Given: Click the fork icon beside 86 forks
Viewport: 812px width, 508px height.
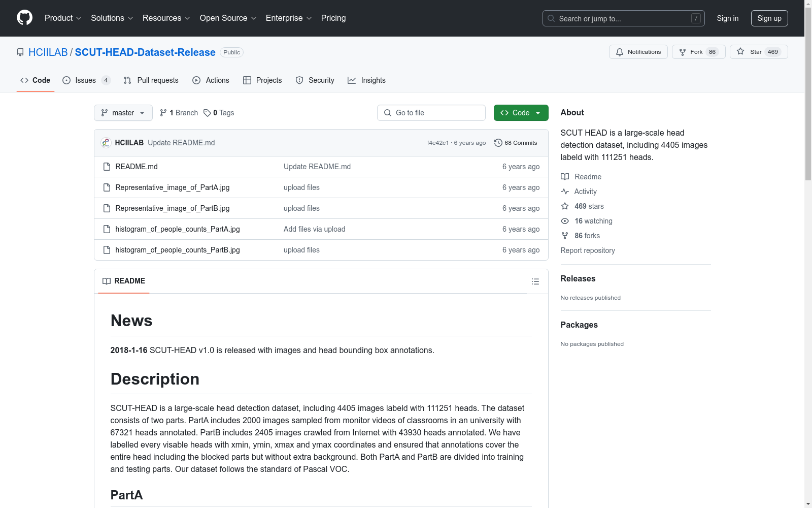Looking at the screenshot, I should pyautogui.click(x=565, y=236).
